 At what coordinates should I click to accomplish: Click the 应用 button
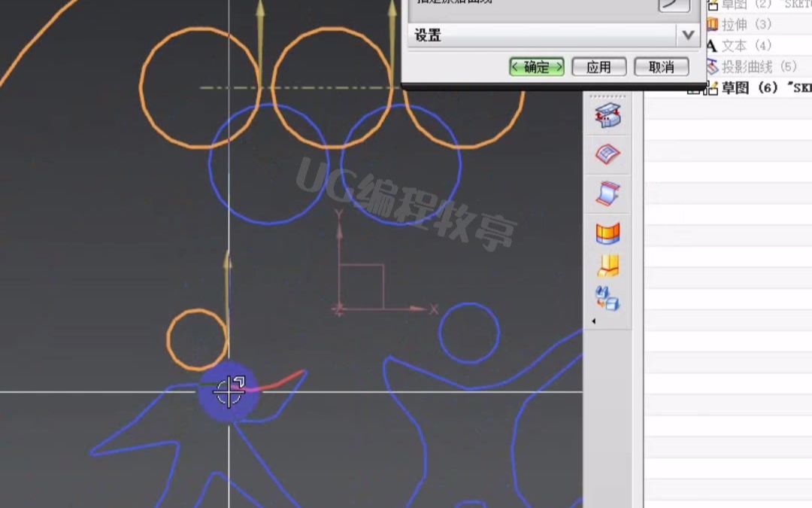(598, 67)
